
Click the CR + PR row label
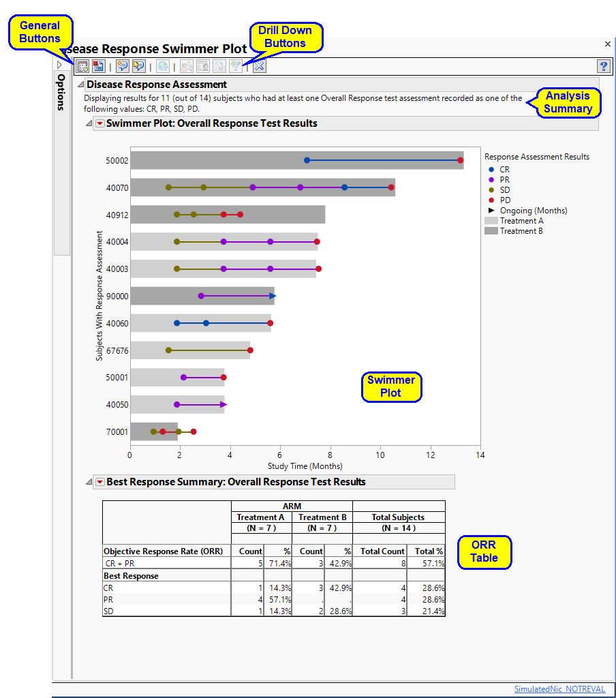120,564
